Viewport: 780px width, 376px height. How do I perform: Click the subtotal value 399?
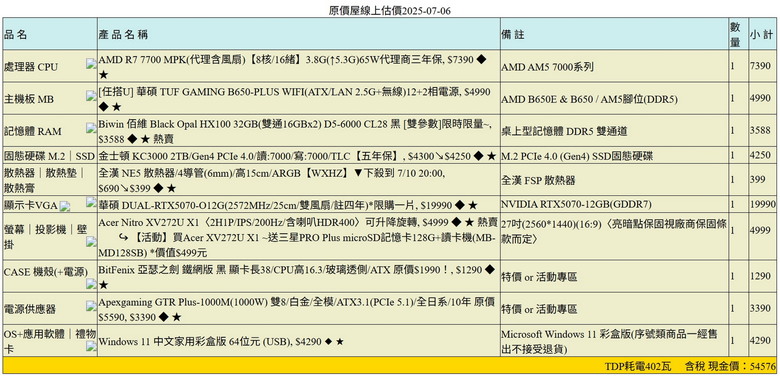pos(758,180)
